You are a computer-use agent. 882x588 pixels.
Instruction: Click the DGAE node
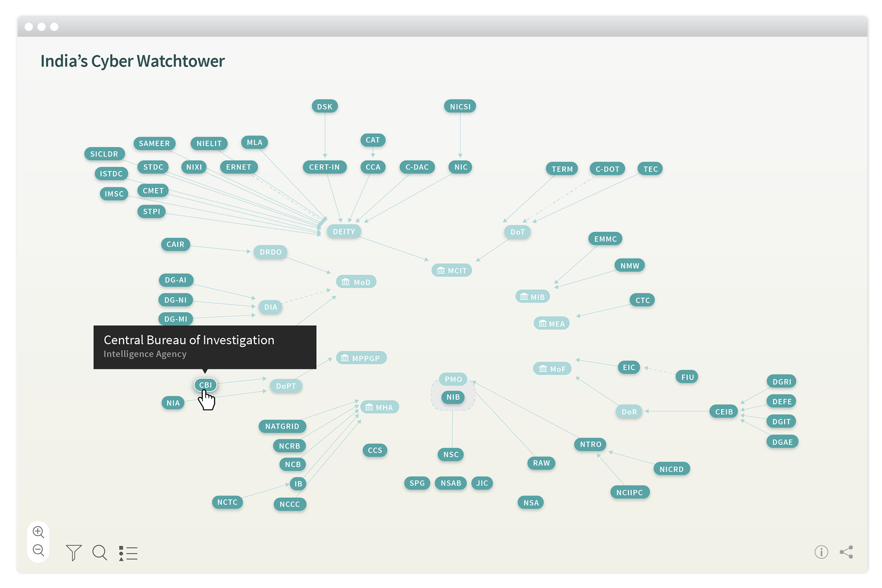pos(782,442)
